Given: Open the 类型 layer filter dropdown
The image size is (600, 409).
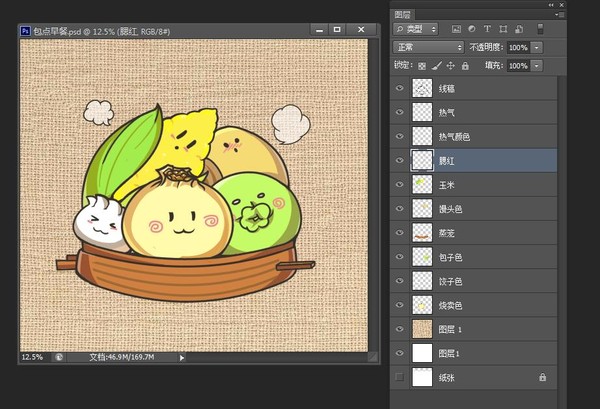Looking at the screenshot, I should coord(416,29).
